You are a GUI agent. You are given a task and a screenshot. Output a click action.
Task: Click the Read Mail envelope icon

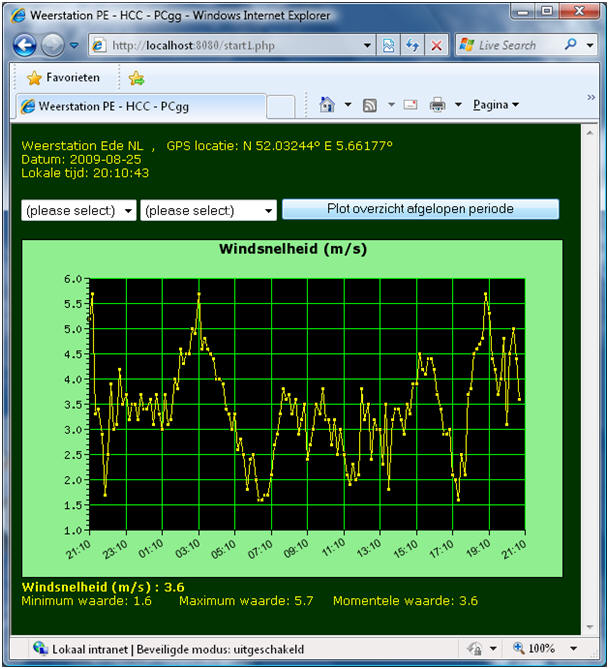(x=410, y=105)
